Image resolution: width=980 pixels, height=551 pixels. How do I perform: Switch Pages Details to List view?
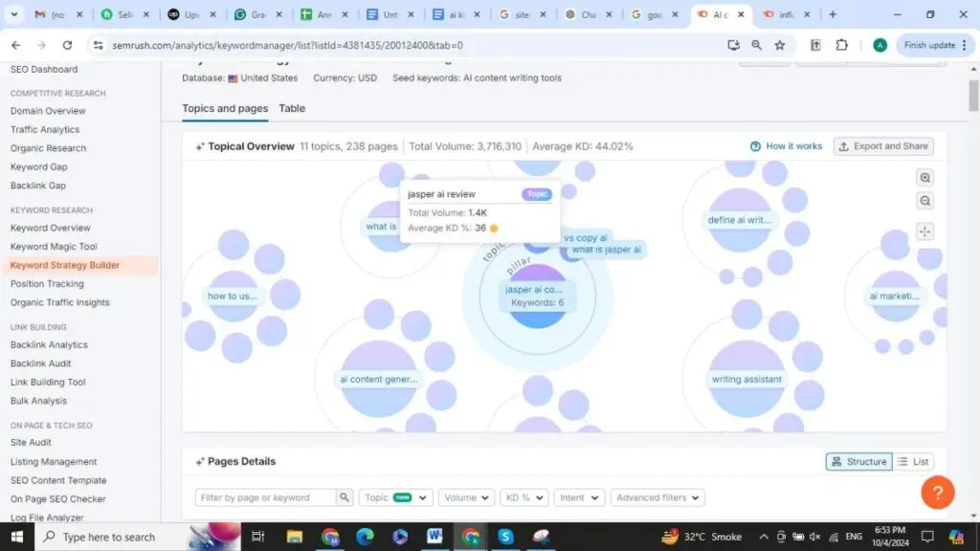(x=913, y=462)
